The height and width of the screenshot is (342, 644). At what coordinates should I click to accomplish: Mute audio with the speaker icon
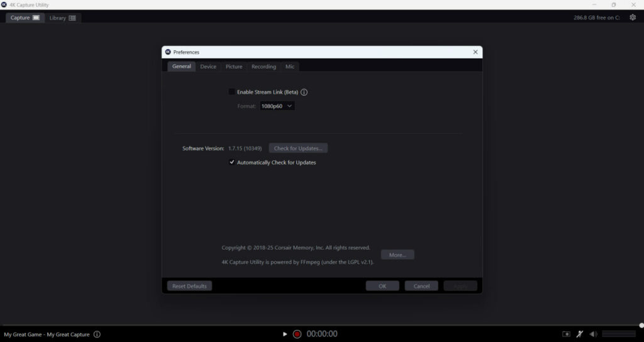click(593, 334)
